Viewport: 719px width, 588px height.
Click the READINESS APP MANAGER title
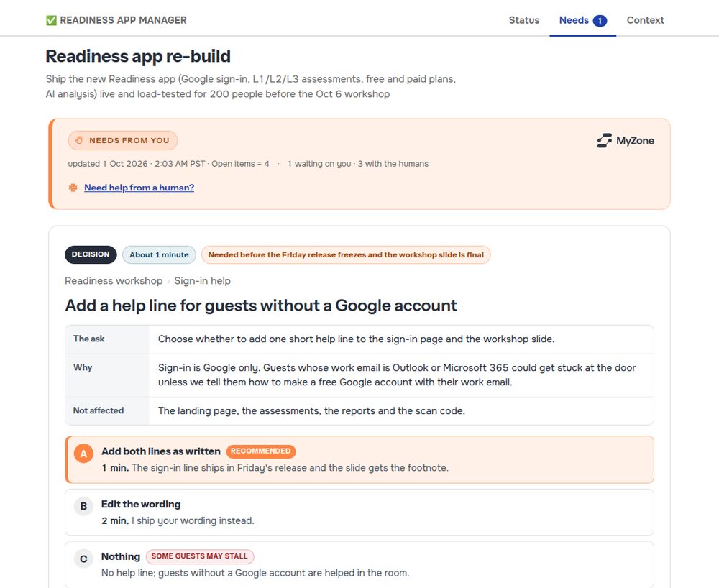click(x=123, y=20)
